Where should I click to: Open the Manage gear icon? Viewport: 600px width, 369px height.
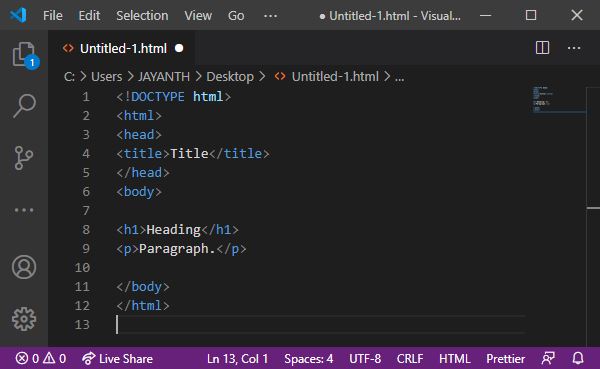pos(24,318)
